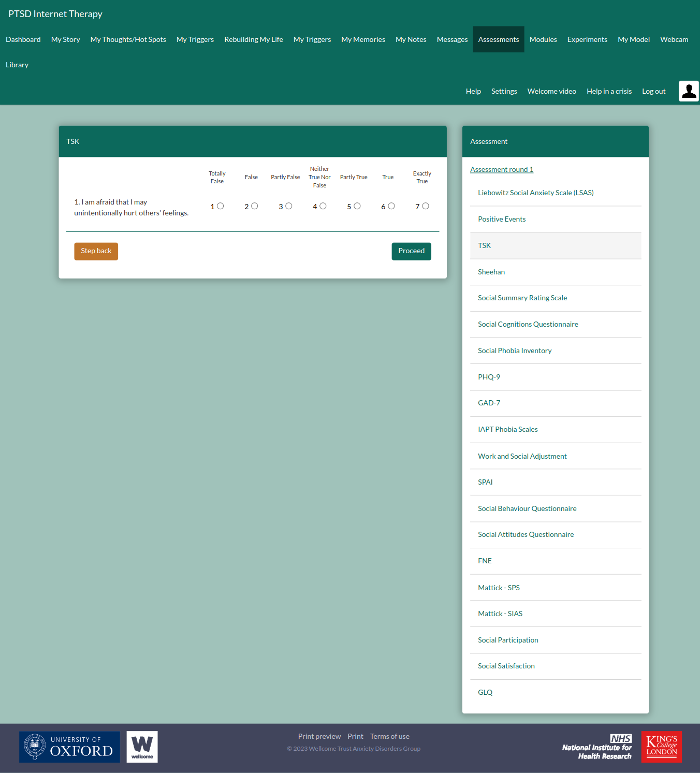Open the user profile avatar icon
The image size is (700, 773).
(x=689, y=91)
